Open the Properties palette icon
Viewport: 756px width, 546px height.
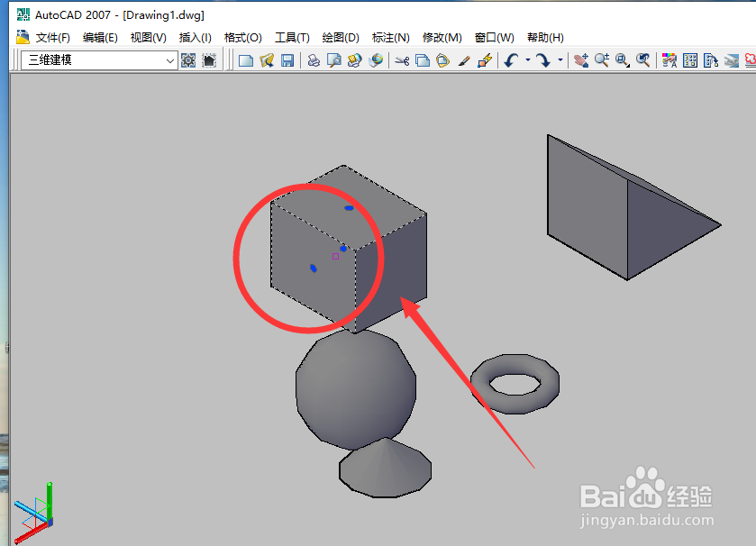click(669, 60)
